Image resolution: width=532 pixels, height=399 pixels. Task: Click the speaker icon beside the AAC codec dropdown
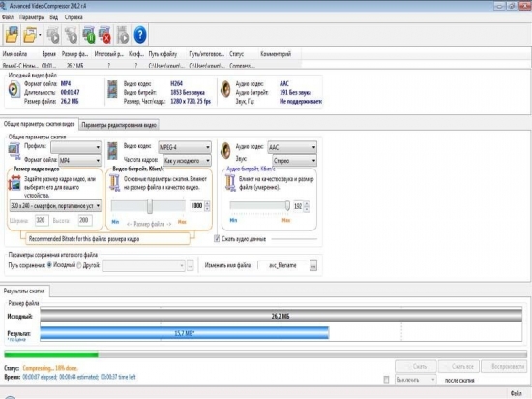[x=225, y=151]
